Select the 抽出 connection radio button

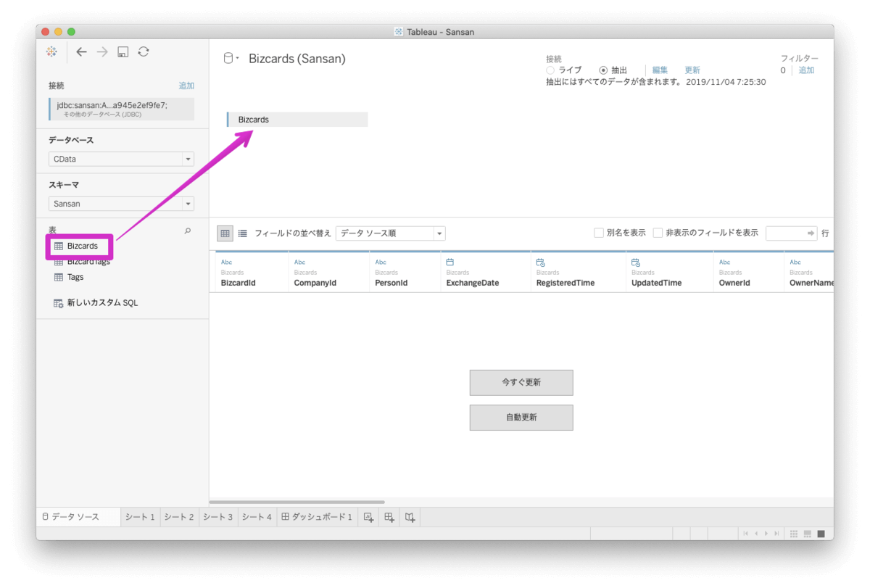tap(603, 70)
